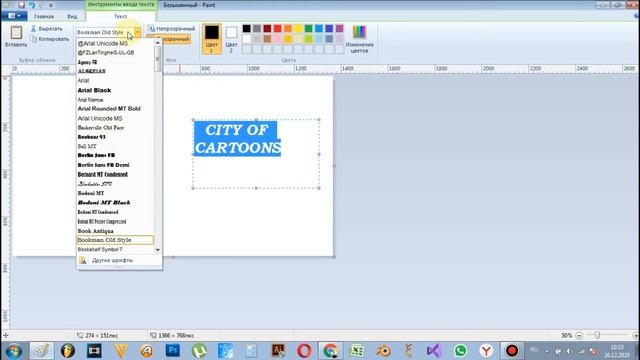Click the Undo arrow in quick access toolbar
The height and width of the screenshot is (360, 640).
click(32, 5)
